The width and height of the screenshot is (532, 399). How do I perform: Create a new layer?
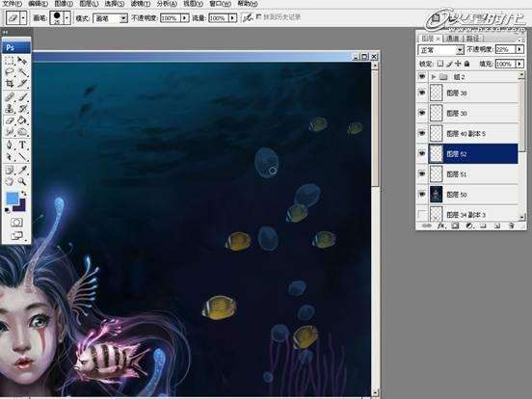pyautogui.click(x=497, y=226)
